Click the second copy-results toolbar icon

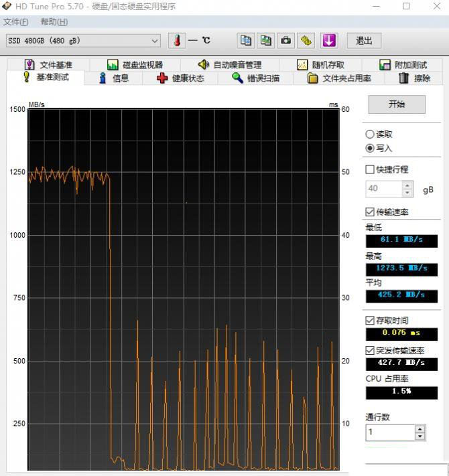pyautogui.click(x=266, y=40)
